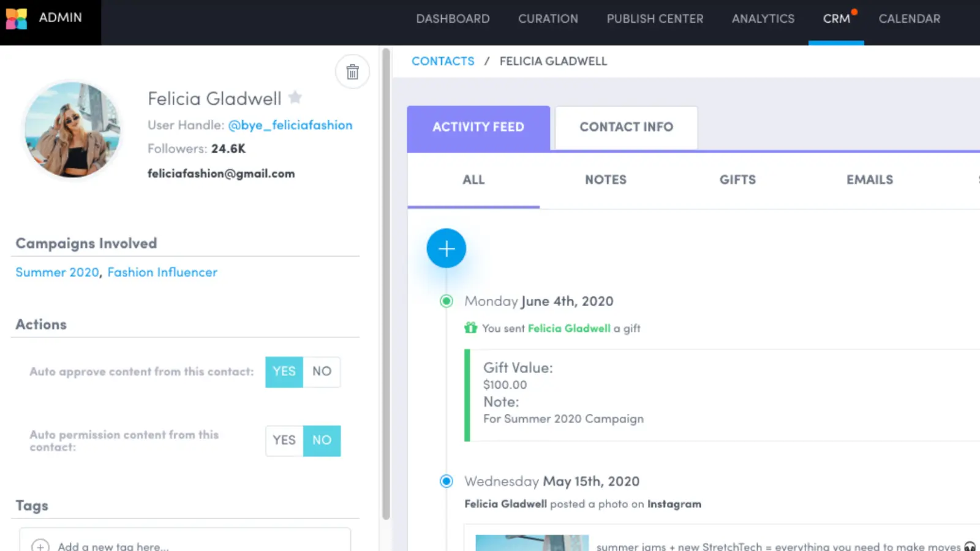Select the blue May 15th timeline marker
The width and height of the screenshot is (980, 551).
click(x=447, y=481)
